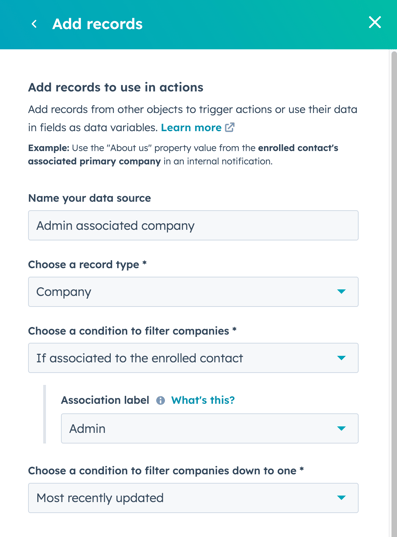Click the Add records header title
The width and height of the screenshot is (397, 537).
pyautogui.click(x=97, y=24)
